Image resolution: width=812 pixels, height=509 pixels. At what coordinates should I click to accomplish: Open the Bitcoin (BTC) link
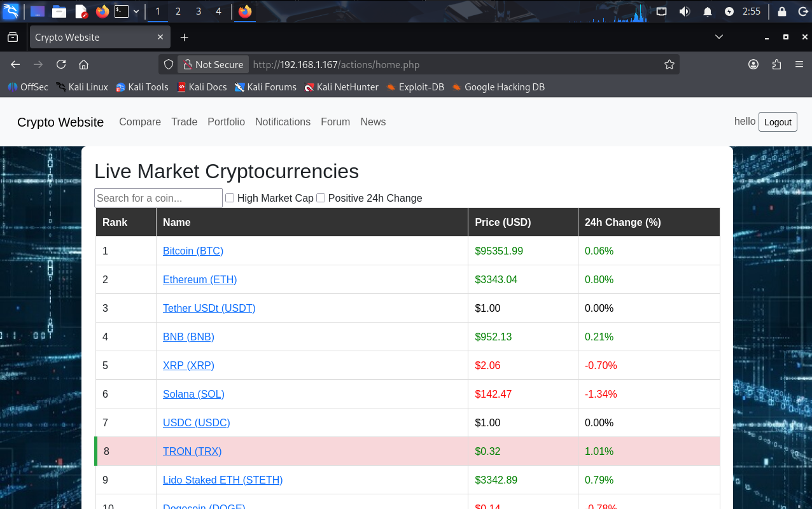pyautogui.click(x=193, y=251)
